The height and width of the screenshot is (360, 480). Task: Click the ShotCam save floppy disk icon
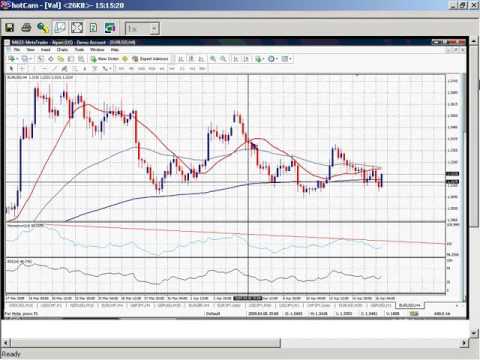pos(10,28)
